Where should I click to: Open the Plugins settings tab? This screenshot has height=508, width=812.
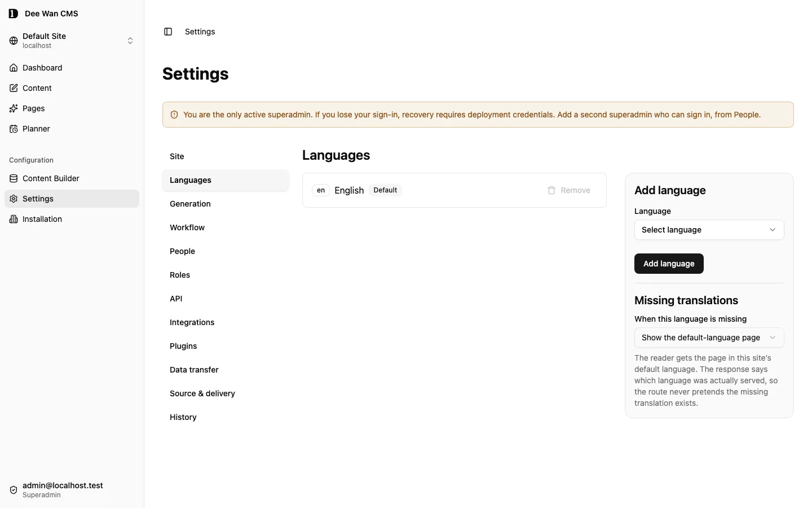pyautogui.click(x=226, y=346)
